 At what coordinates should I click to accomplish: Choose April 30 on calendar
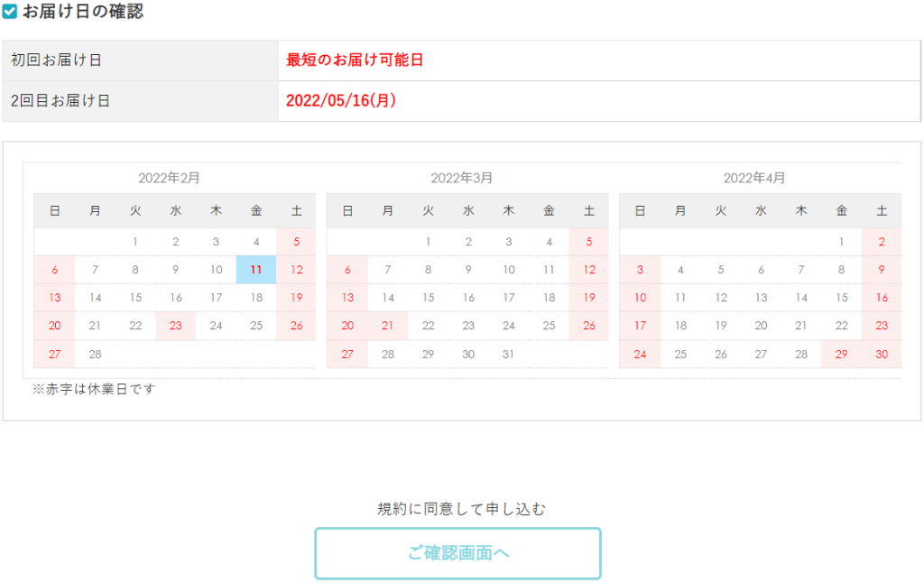click(882, 354)
